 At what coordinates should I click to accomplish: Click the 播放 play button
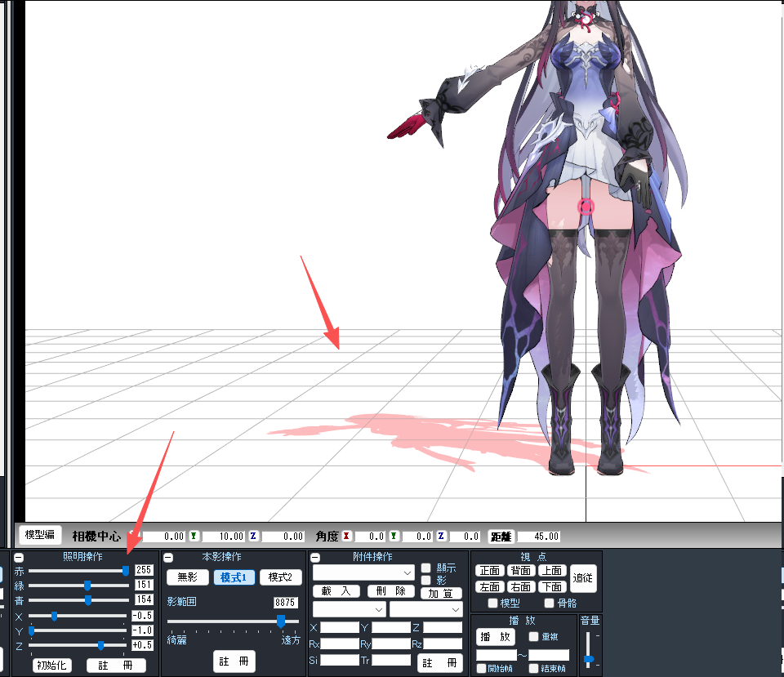coord(495,637)
